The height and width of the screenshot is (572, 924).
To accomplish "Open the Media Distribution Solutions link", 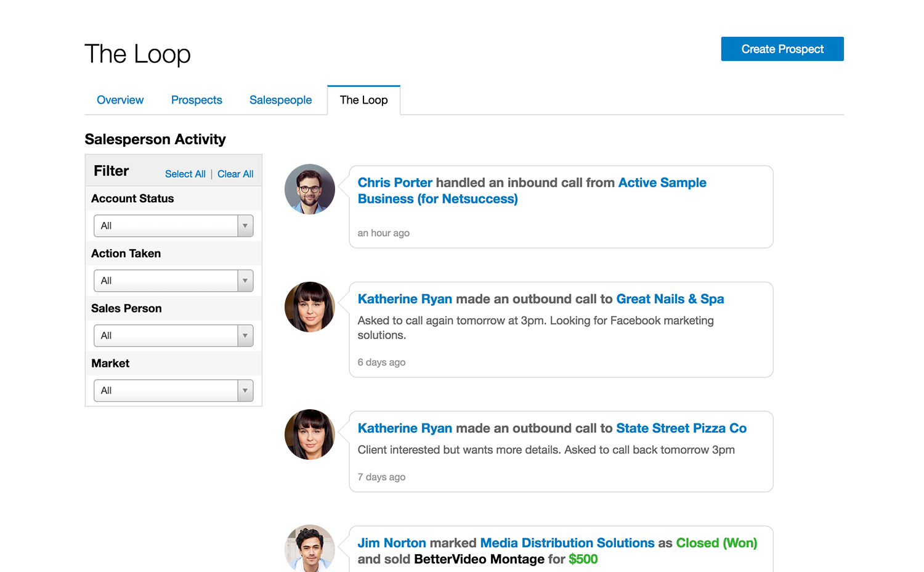I will click(567, 543).
